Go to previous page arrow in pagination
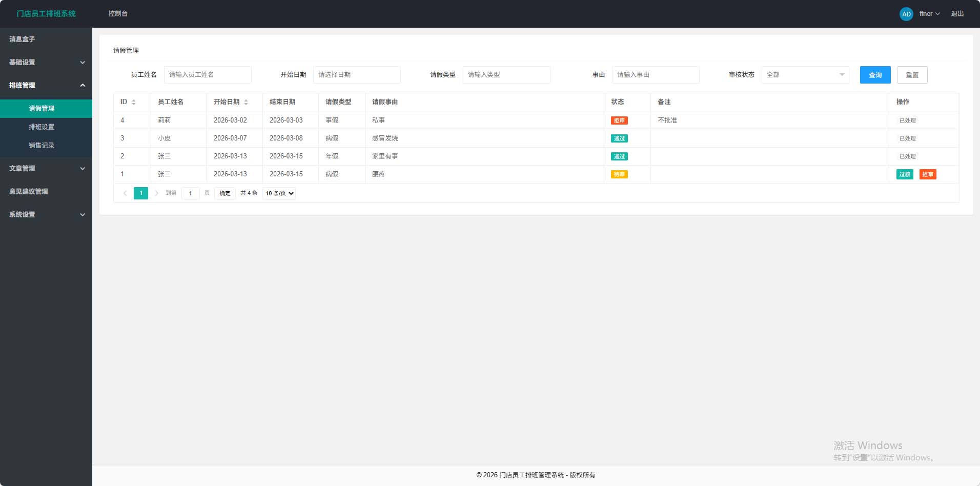The width and height of the screenshot is (980, 486). (125, 193)
